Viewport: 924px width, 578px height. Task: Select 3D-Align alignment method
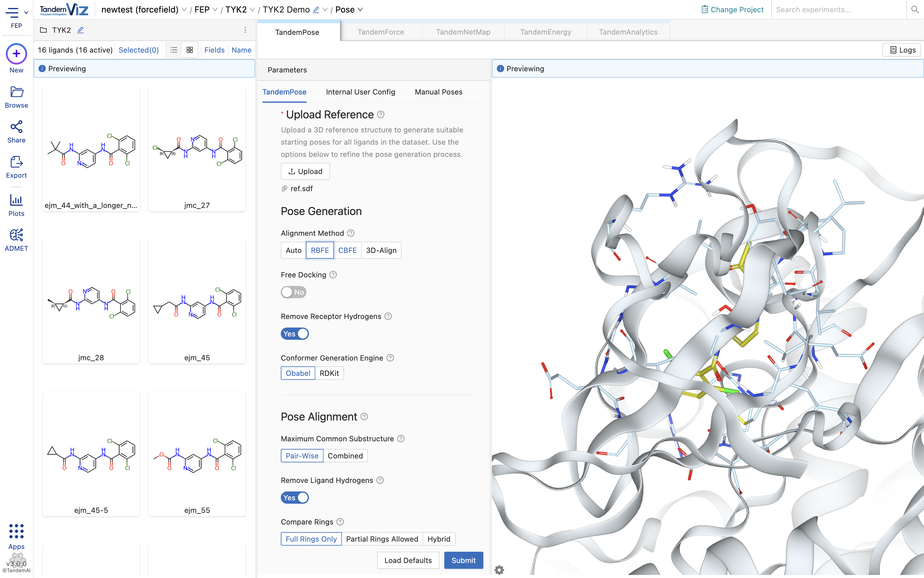[381, 250]
